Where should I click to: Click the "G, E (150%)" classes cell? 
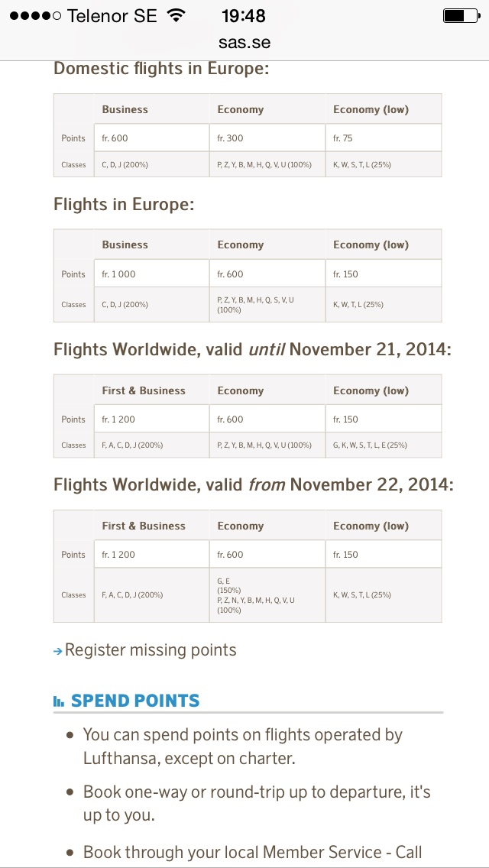[267, 585]
